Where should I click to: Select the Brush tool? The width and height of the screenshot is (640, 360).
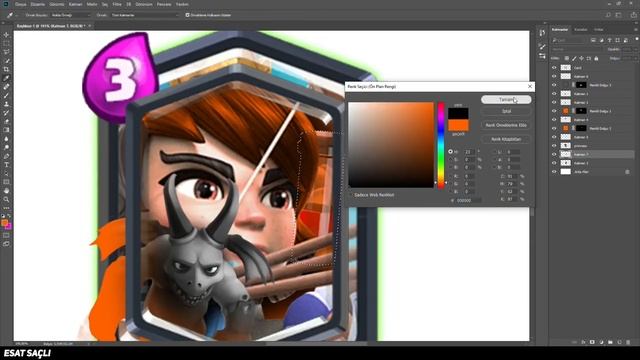pyautogui.click(x=6, y=95)
